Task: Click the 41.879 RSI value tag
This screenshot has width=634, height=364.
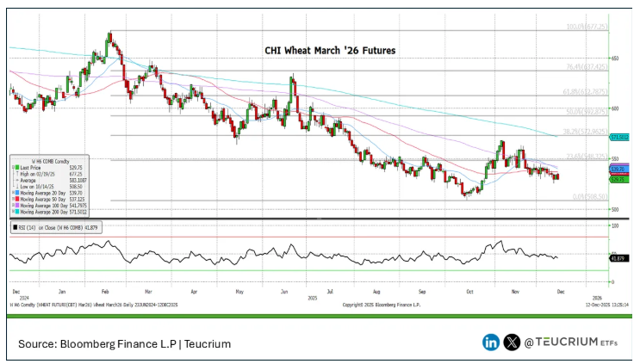Action: click(x=617, y=258)
